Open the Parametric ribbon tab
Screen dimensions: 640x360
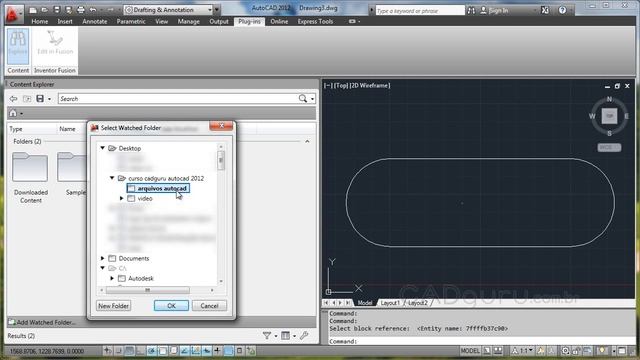[x=131, y=22]
